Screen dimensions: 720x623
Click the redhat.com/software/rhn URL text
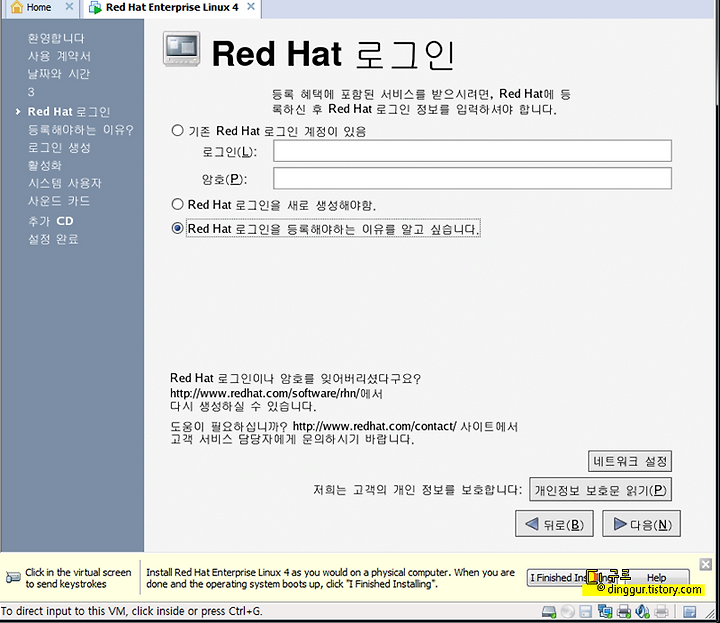point(264,393)
